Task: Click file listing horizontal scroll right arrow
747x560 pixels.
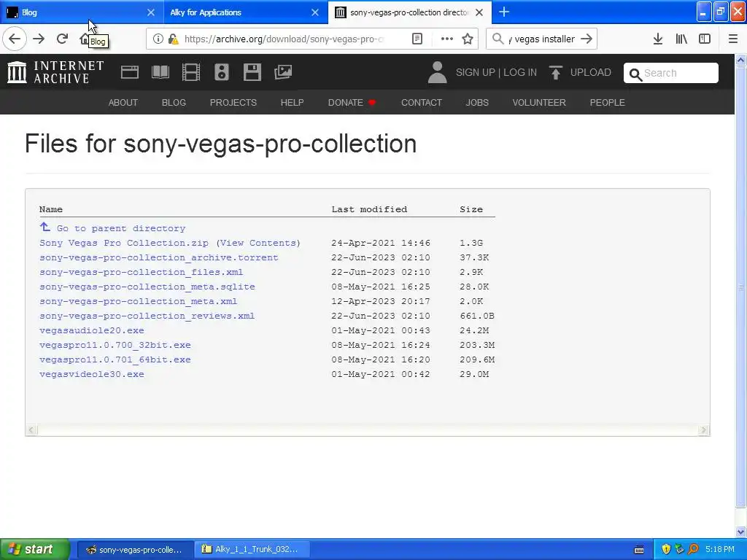Action: (704, 430)
